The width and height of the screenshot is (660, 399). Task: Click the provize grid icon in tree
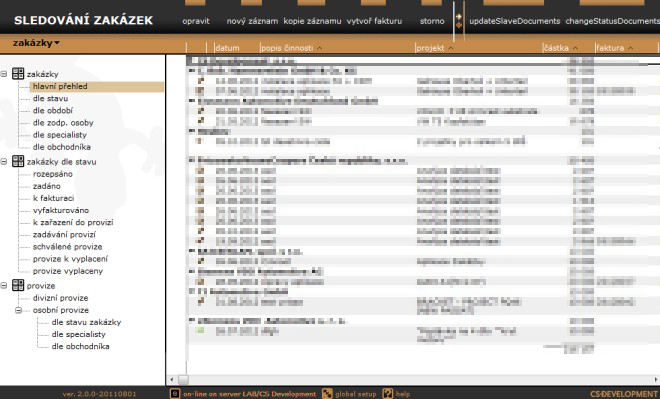click(18, 285)
